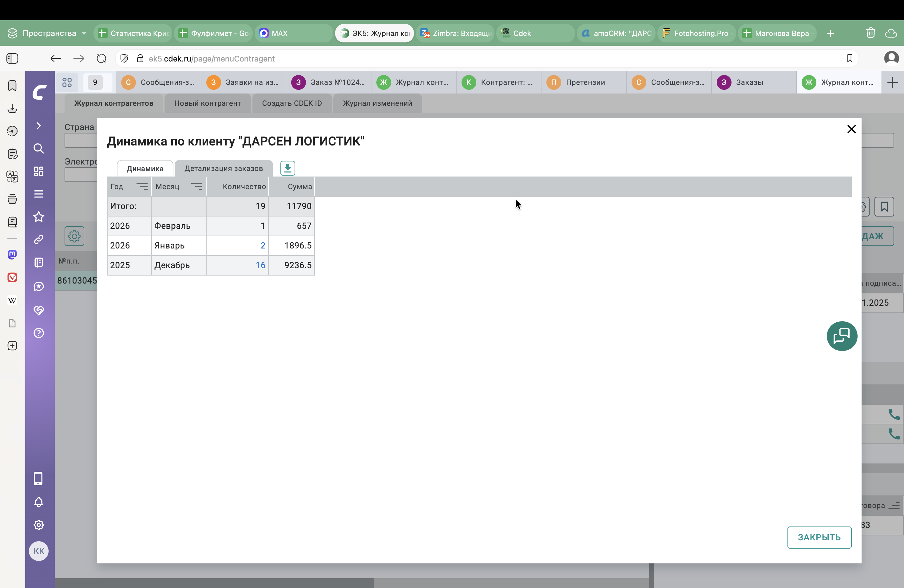Screen dimensions: 904x588
Task: Open the Год column filter
Action: click(x=142, y=186)
